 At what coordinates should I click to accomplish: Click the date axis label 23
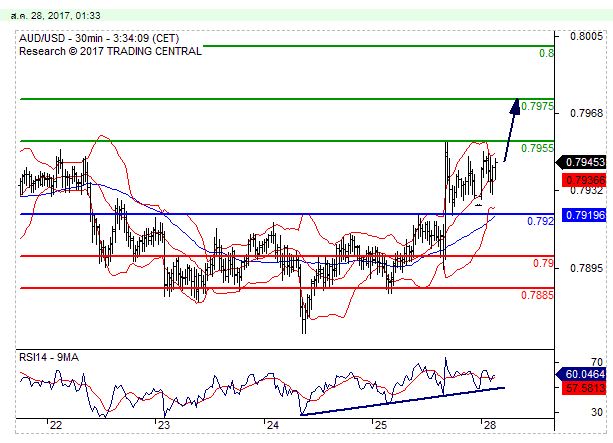click(x=164, y=425)
